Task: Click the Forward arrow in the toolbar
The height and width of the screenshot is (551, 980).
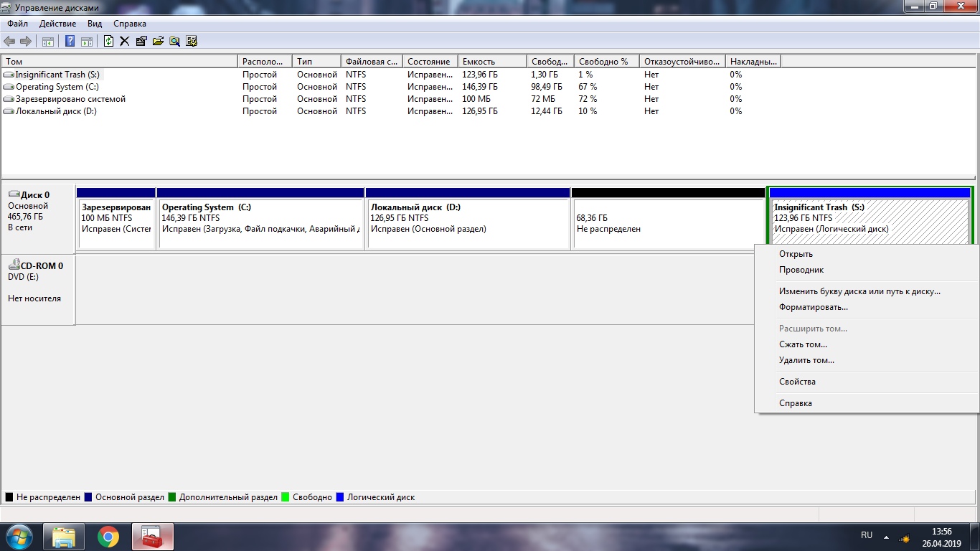Action: [26, 41]
